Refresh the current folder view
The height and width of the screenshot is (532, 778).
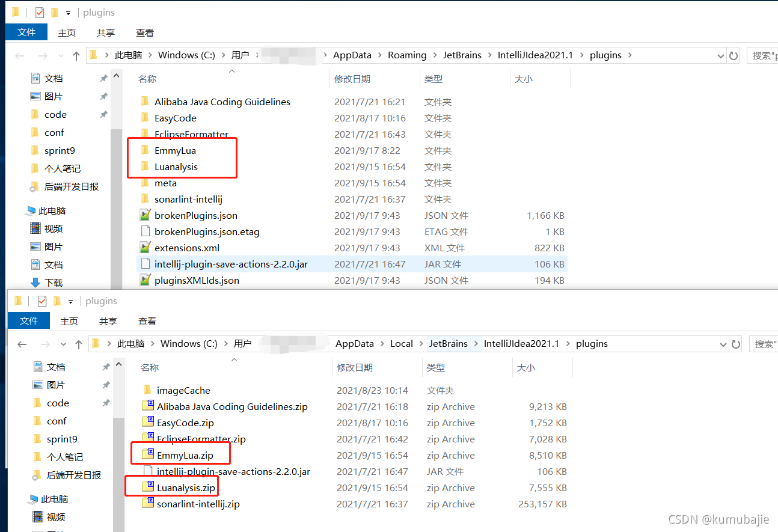tap(734, 55)
